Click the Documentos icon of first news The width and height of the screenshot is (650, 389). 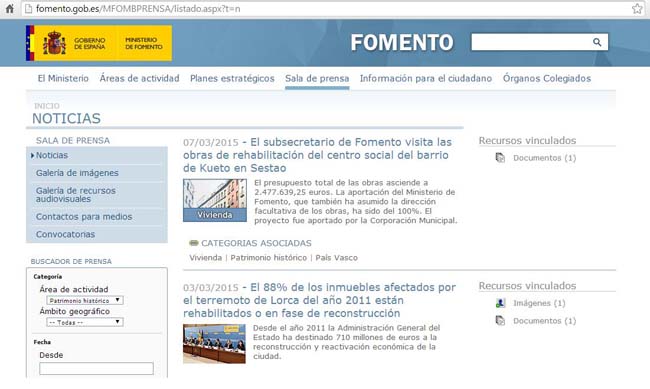click(x=500, y=158)
